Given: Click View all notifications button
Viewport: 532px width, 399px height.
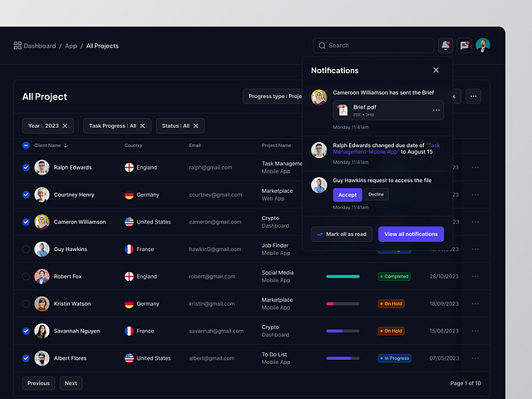Looking at the screenshot, I should (411, 234).
